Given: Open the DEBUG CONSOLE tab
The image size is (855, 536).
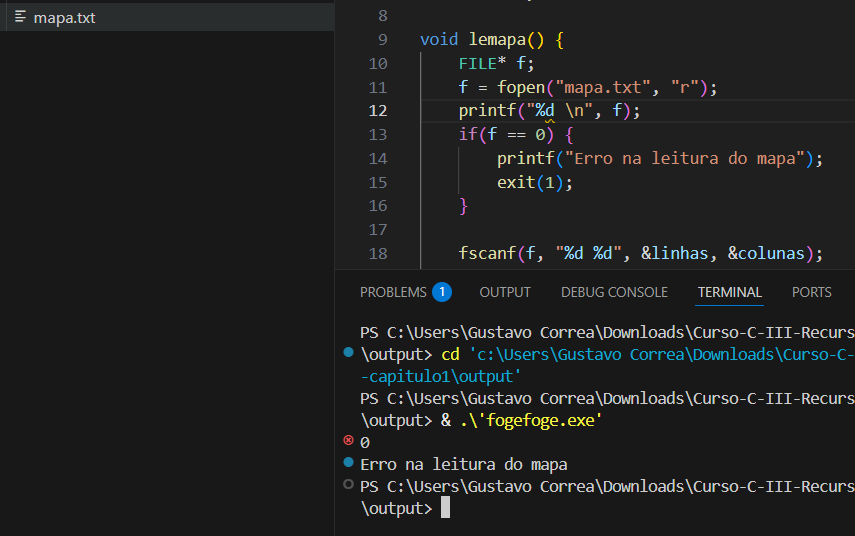Looking at the screenshot, I should pyautogui.click(x=614, y=292).
